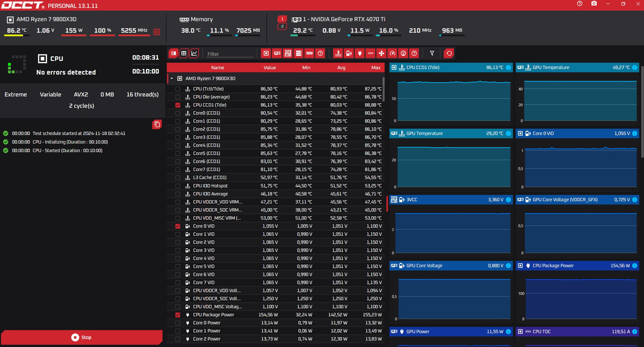The height and width of the screenshot is (347, 644).
Task: Open the CPU core grid icon beside 5255 MHz
Action: tap(156, 31)
